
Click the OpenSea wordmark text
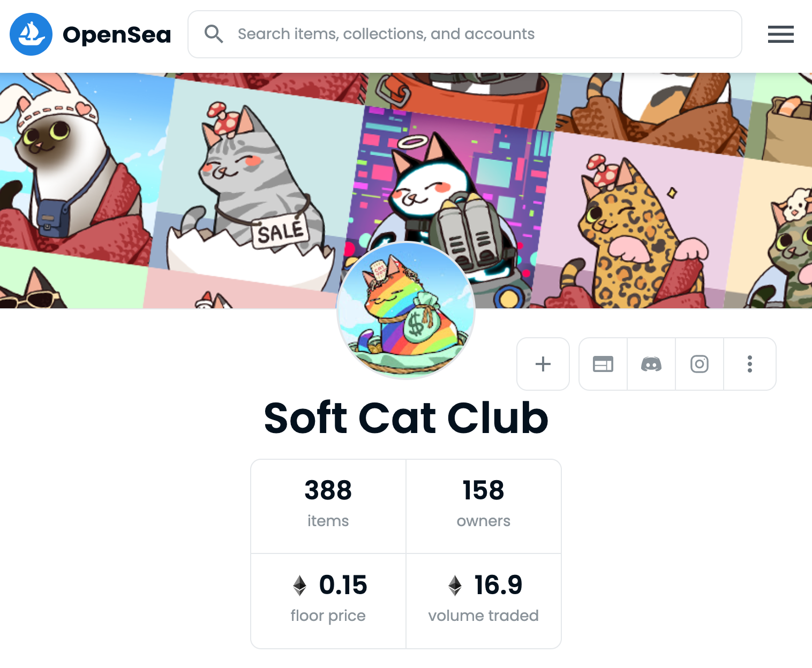pyautogui.click(x=117, y=35)
